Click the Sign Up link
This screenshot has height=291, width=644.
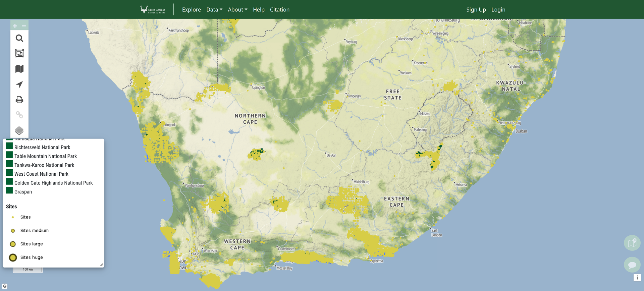point(476,10)
